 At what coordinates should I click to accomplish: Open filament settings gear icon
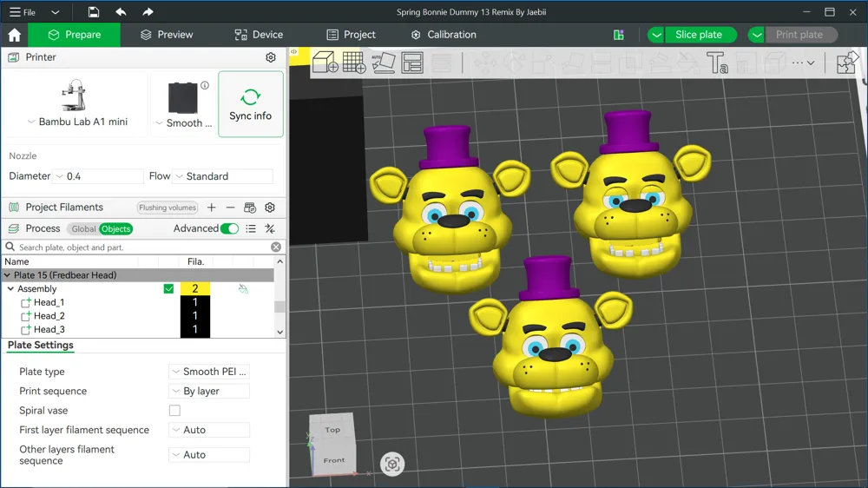click(270, 208)
